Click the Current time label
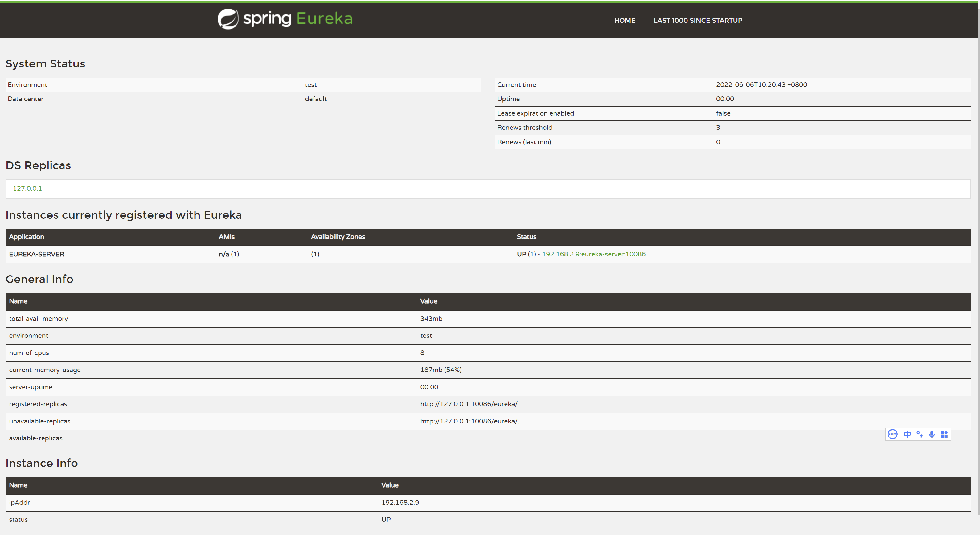Image resolution: width=980 pixels, height=535 pixels. [517, 85]
